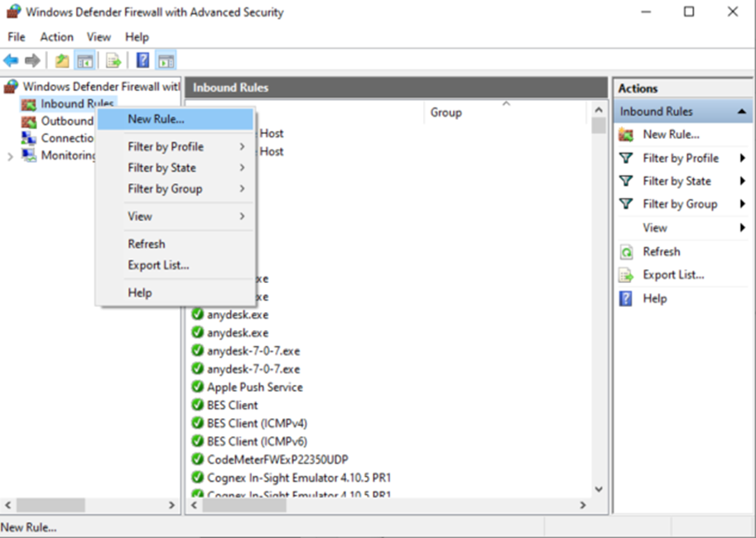Open the Action menu
Image resolution: width=756 pixels, height=538 pixels.
tap(56, 37)
